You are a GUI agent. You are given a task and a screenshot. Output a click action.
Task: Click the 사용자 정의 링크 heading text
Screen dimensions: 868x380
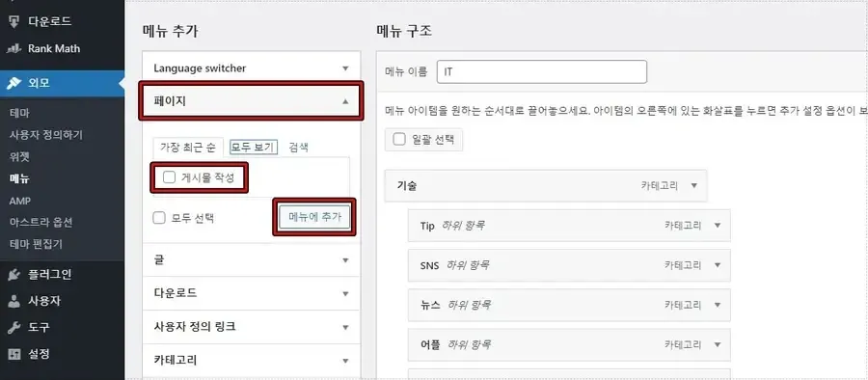(195, 327)
